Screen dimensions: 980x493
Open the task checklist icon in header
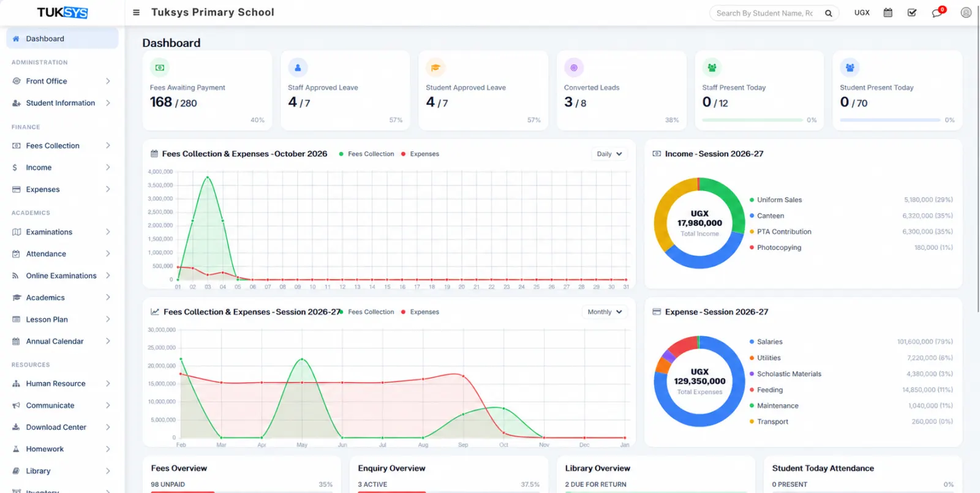click(912, 12)
